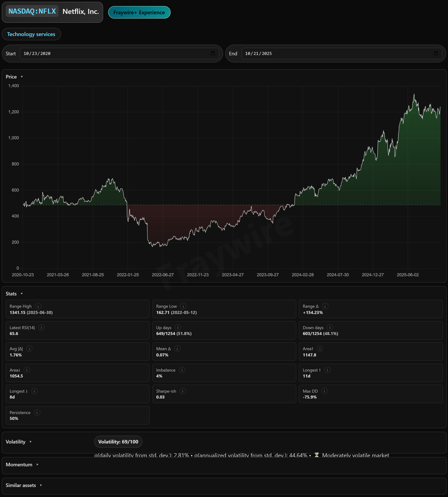Viewport: 448px width, 497px height.
Task: Open the End date calendar picker icon
Action: tap(436, 53)
